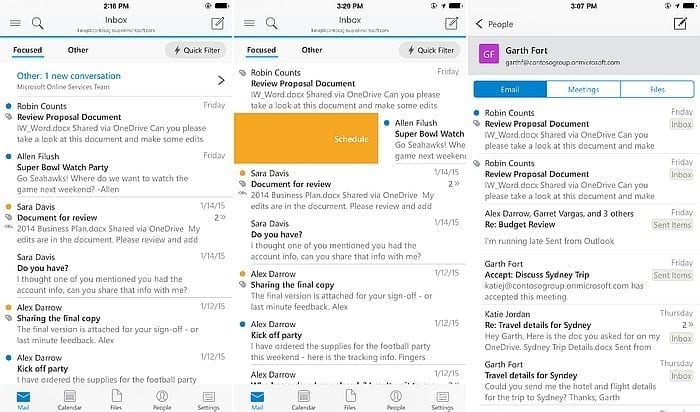This screenshot has width=700, height=412.
Task: Select Files segment for Garth Fort
Action: (657, 89)
